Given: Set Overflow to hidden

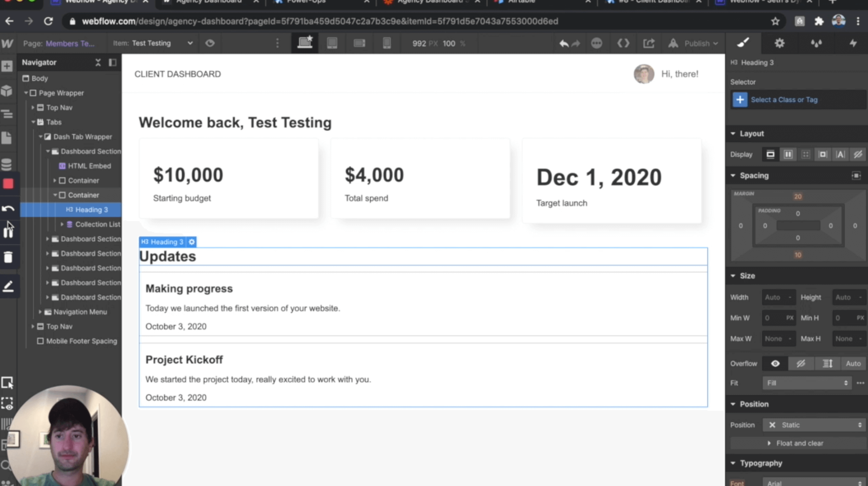Looking at the screenshot, I should (x=801, y=363).
